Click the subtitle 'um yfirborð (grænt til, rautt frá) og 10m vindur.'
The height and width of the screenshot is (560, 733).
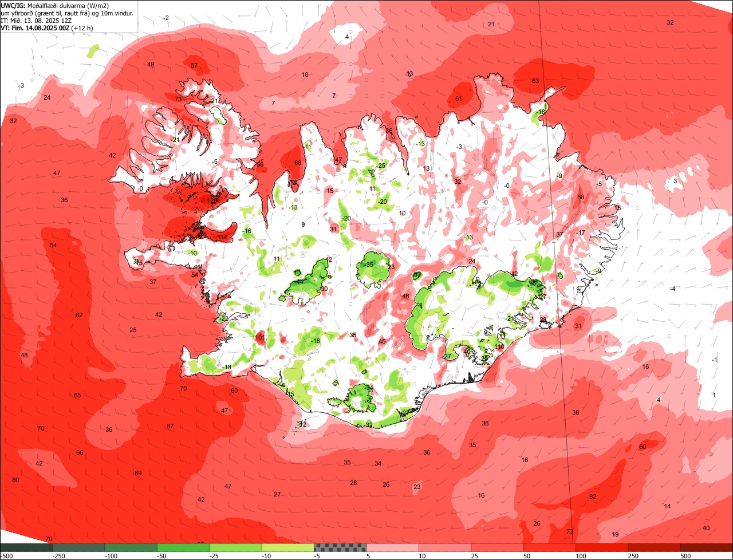67,13
